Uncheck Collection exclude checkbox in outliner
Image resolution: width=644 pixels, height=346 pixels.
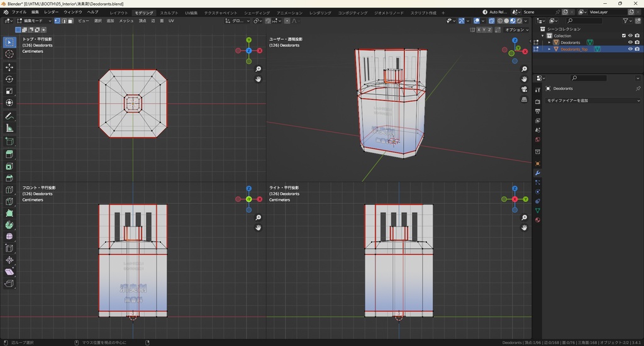pos(624,36)
